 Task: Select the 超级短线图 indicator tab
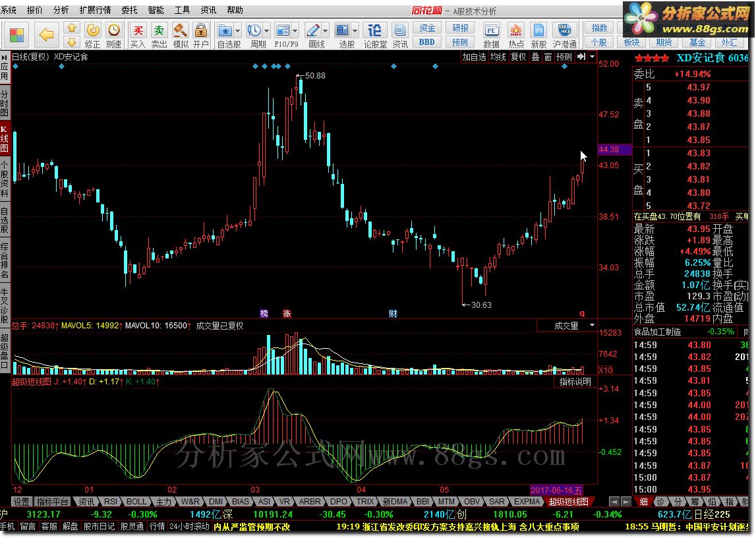click(568, 502)
